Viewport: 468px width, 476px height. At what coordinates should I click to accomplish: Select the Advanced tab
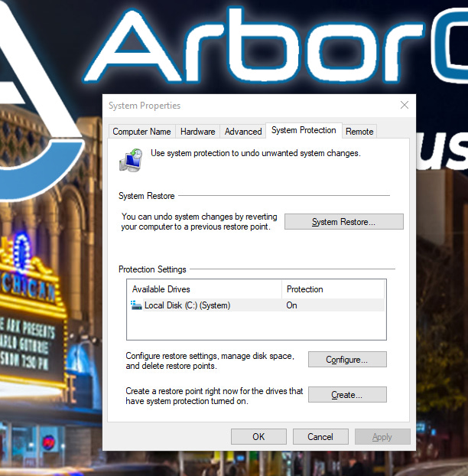243,132
